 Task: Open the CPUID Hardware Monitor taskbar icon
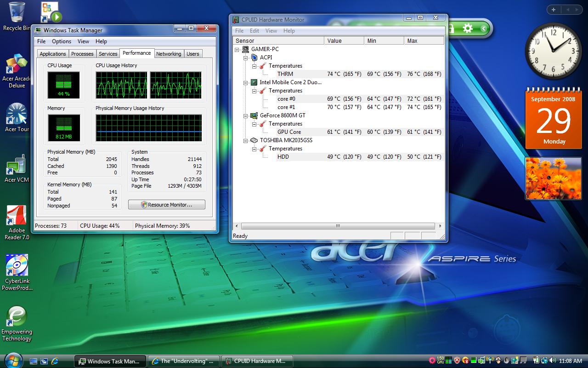point(257,361)
